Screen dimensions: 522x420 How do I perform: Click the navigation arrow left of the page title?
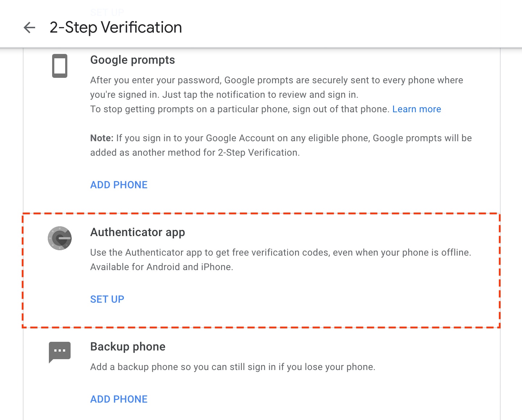29,28
